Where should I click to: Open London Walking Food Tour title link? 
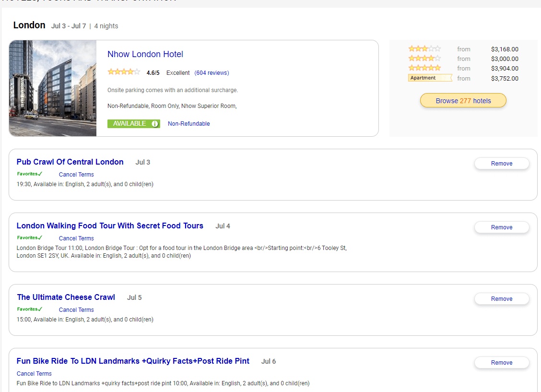[110, 226]
